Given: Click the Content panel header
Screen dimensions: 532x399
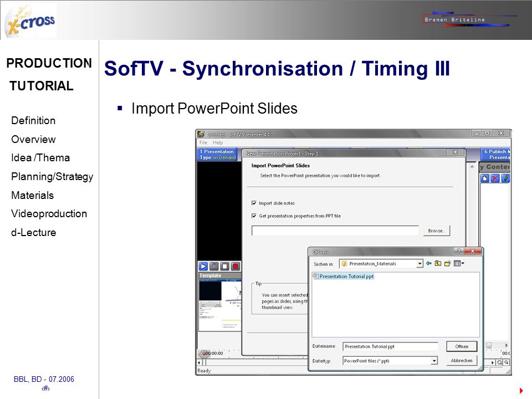Looking at the screenshot, I should click(x=495, y=167).
